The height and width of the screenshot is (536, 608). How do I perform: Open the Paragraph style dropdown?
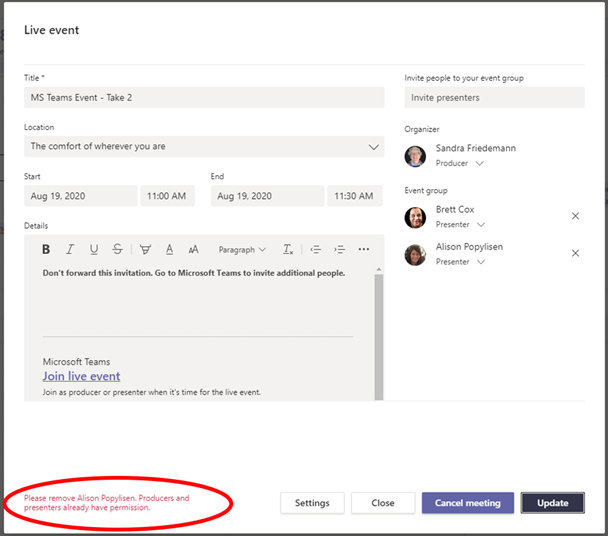tap(242, 250)
